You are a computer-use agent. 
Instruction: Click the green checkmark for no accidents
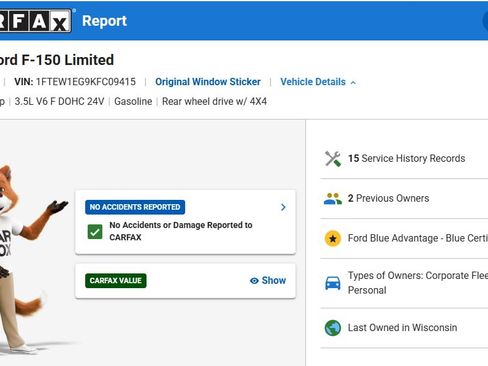tap(95, 232)
